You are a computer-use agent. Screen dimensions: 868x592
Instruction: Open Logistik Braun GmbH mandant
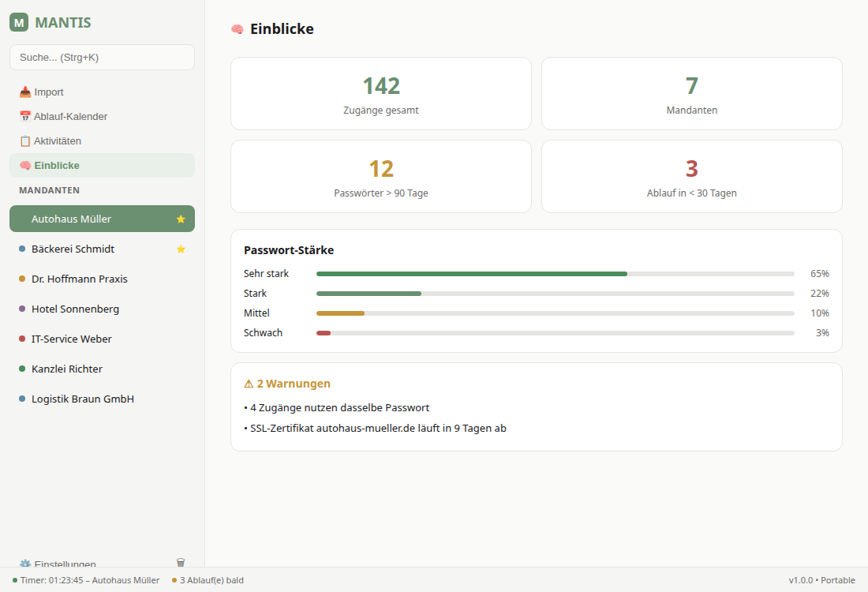point(82,399)
